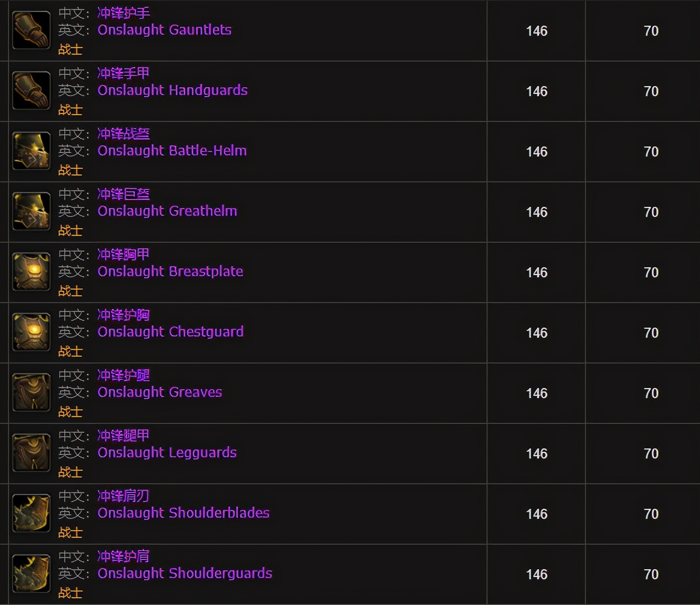Open the Onslaught Battle-Helm icon

pyautogui.click(x=31, y=151)
